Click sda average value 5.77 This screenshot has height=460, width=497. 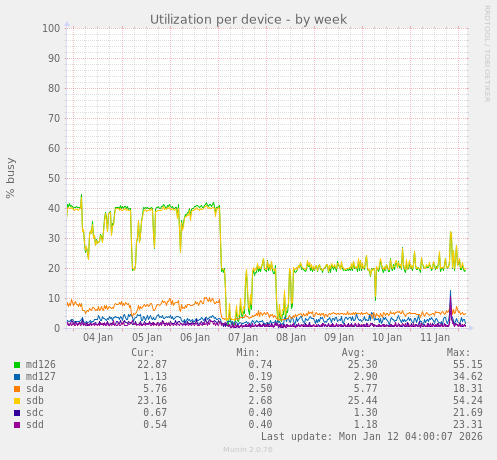point(366,389)
